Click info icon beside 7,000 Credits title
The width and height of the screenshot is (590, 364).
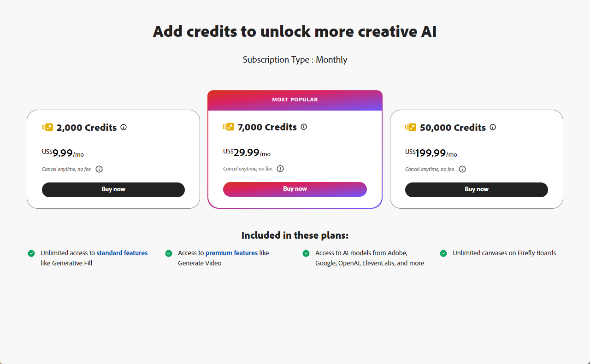coord(304,127)
